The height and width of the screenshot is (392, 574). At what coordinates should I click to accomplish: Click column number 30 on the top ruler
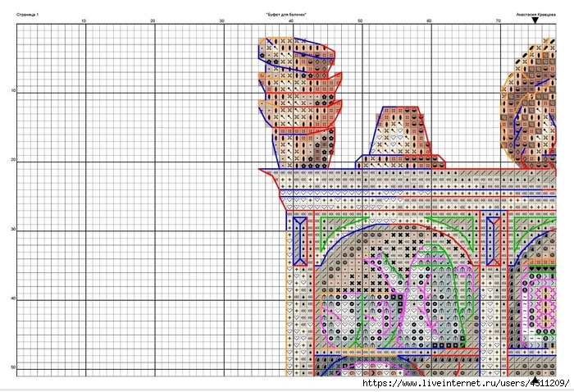(x=222, y=21)
